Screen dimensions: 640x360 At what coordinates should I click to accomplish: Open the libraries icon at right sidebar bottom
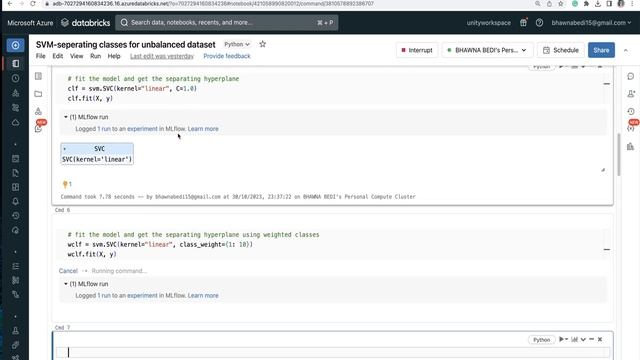tap(631, 146)
